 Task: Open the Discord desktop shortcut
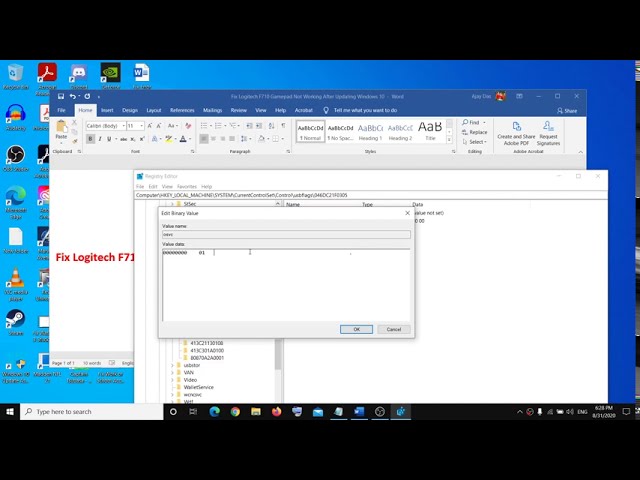click(x=79, y=76)
